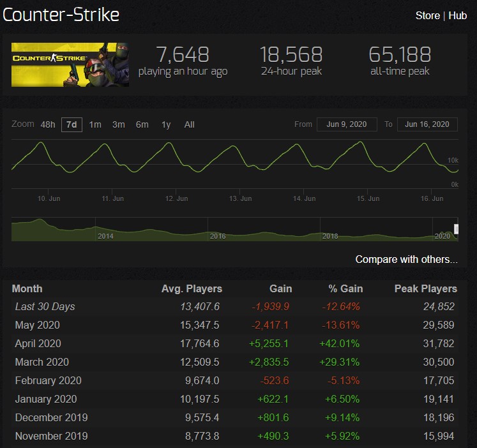This screenshot has width=477, height=448.
Task: Click the 12. Jun axis label
Action: [x=176, y=198]
